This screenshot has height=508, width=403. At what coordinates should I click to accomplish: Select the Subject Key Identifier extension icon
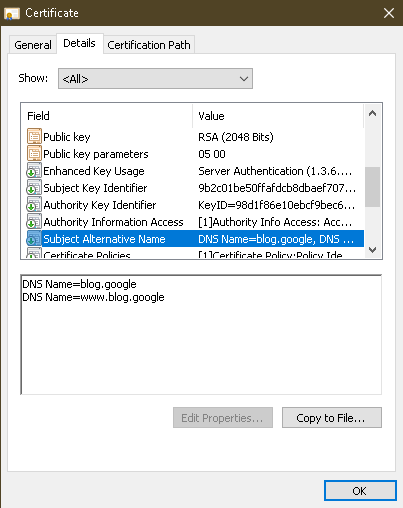34,188
